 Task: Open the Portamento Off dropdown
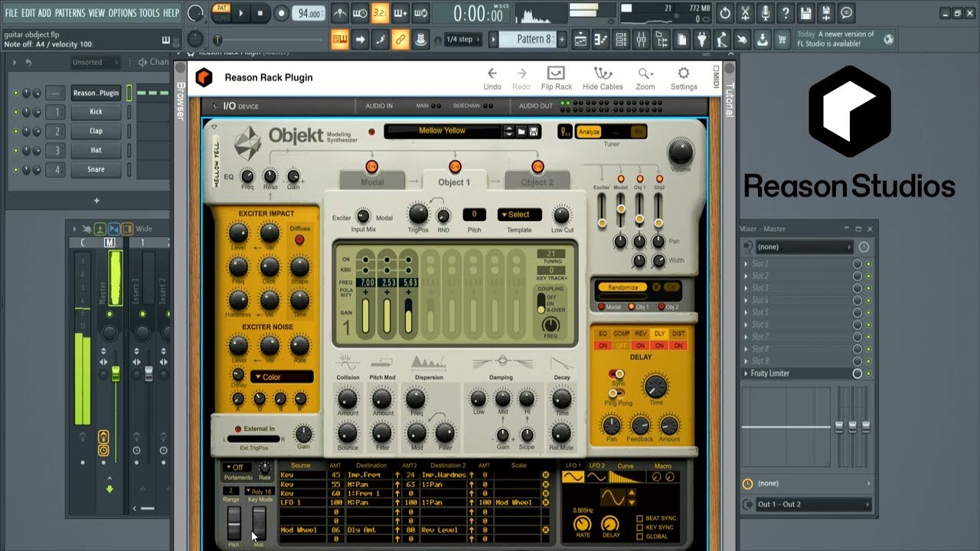[x=237, y=468]
